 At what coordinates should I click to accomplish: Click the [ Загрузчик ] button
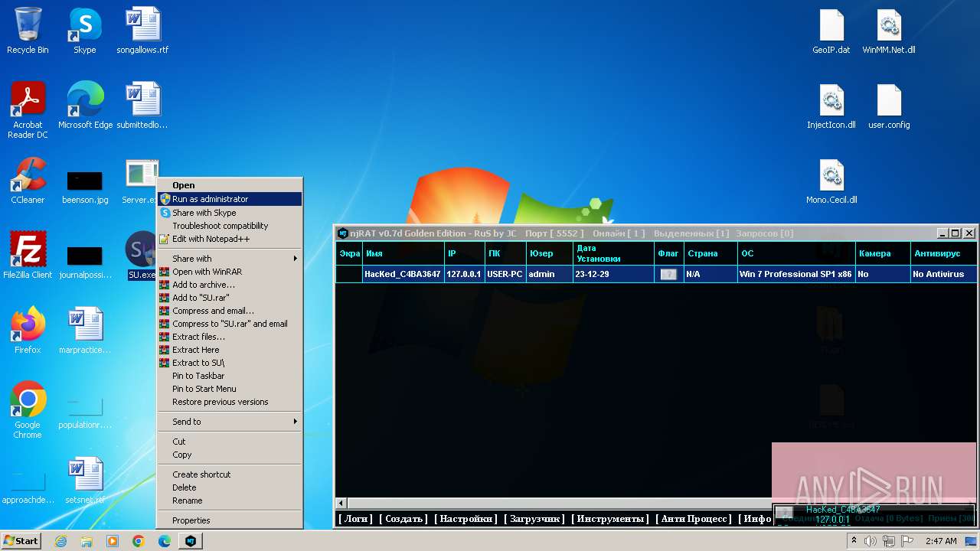[x=534, y=519]
